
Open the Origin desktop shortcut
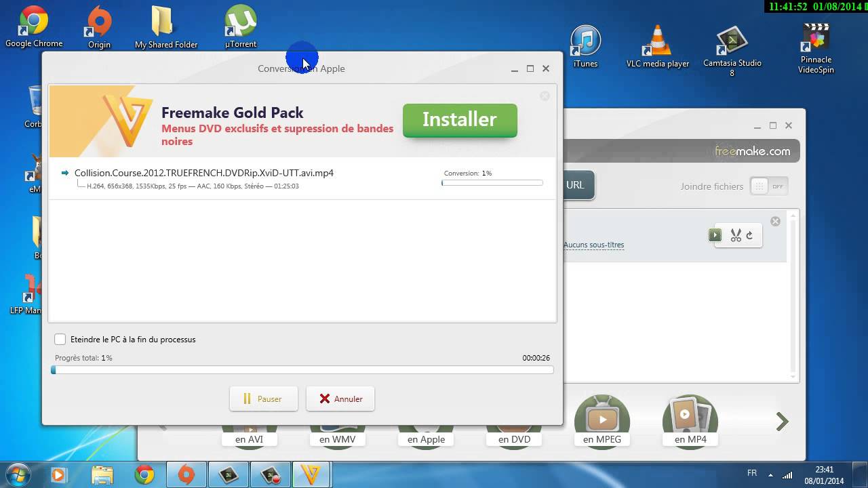[x=99, y=27]
